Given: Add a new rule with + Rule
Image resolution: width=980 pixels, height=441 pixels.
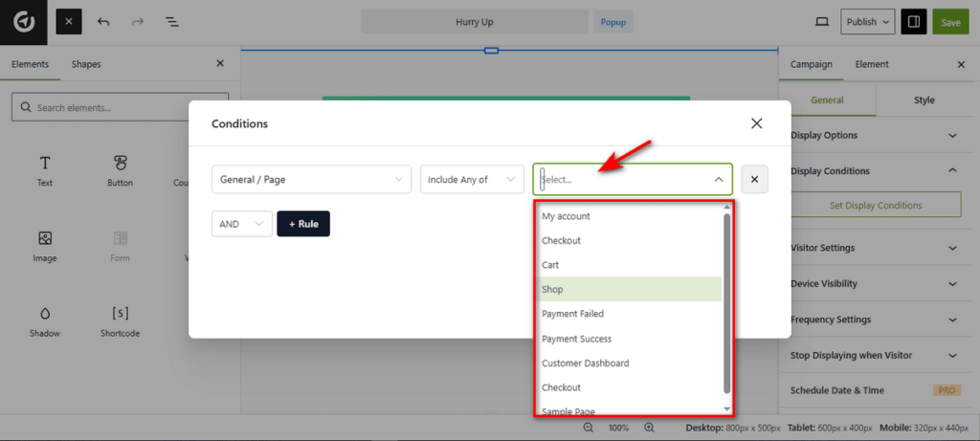Looking at the screenshot, I should tap(302, 224).
